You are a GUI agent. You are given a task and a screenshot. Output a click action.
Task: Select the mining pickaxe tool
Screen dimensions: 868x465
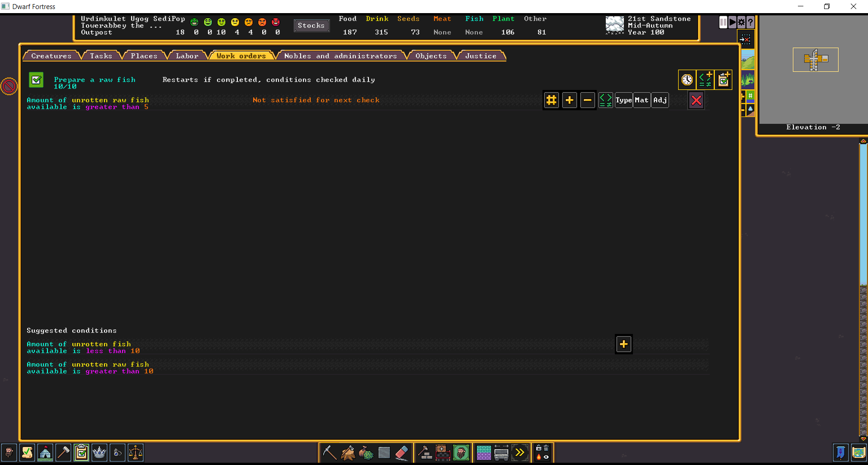[x=330, y=452]
